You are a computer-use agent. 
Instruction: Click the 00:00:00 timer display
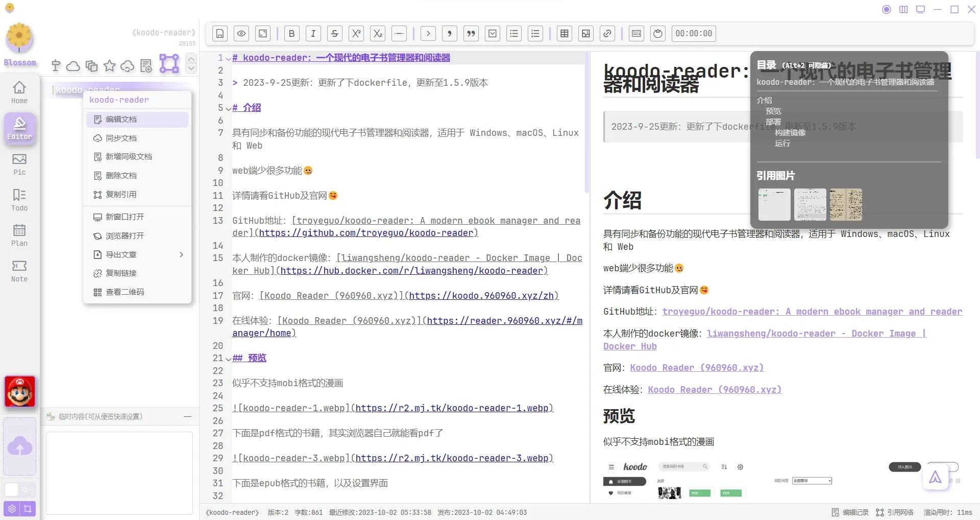click(x=694, y=34)
